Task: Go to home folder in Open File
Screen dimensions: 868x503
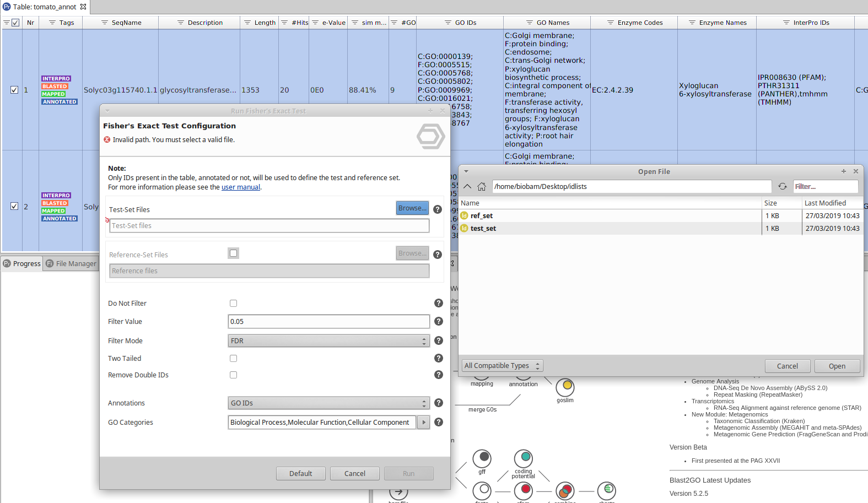Action: click(x=481, y=187)
